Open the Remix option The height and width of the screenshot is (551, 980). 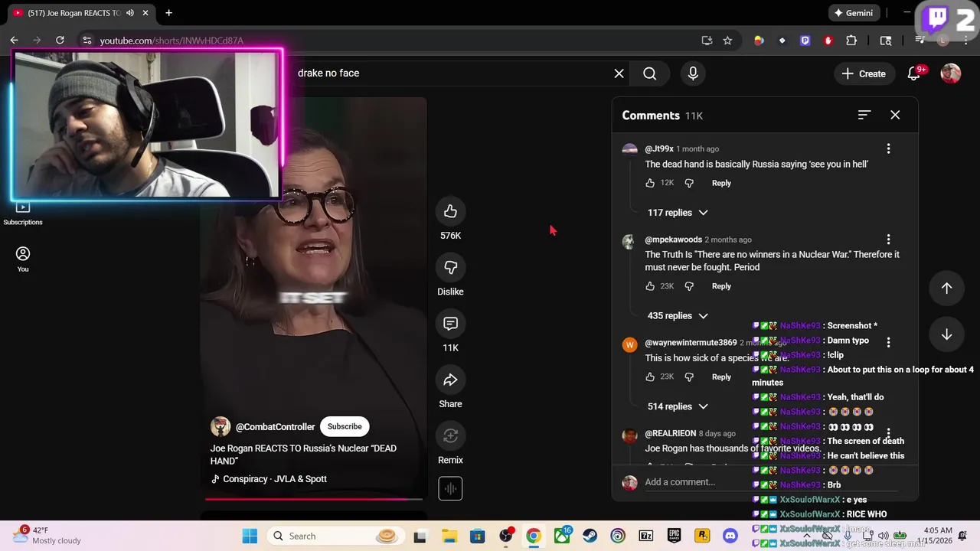[x=450, y=435]
